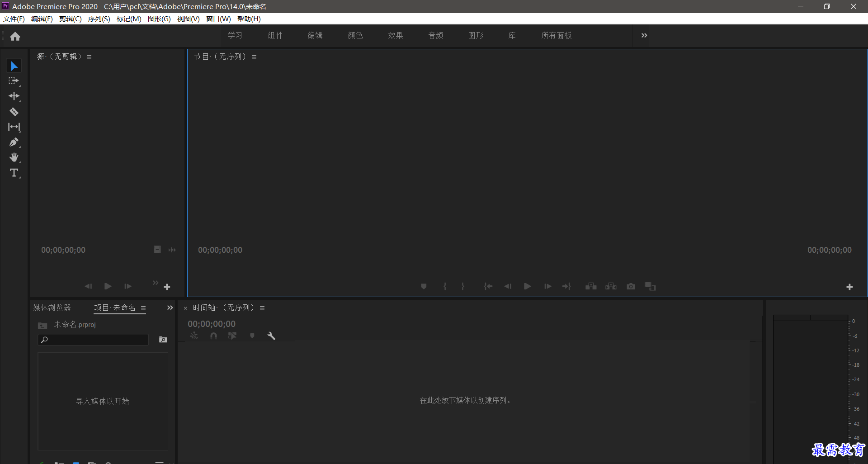Open the 序列(S) menu
This screenshot has height=464, width=868.
tap(99, 19)
